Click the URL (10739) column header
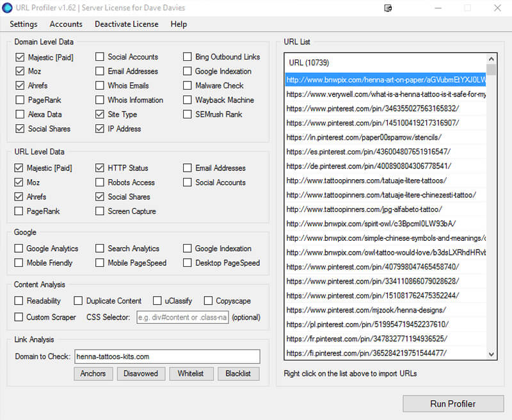 [x=385, y=62]
